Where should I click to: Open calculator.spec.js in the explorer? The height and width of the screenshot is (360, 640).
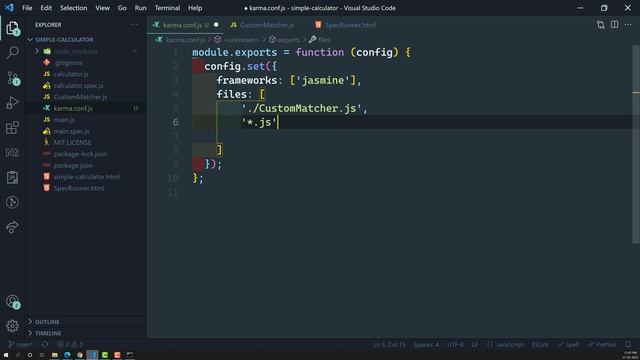(x=78, y=85)
